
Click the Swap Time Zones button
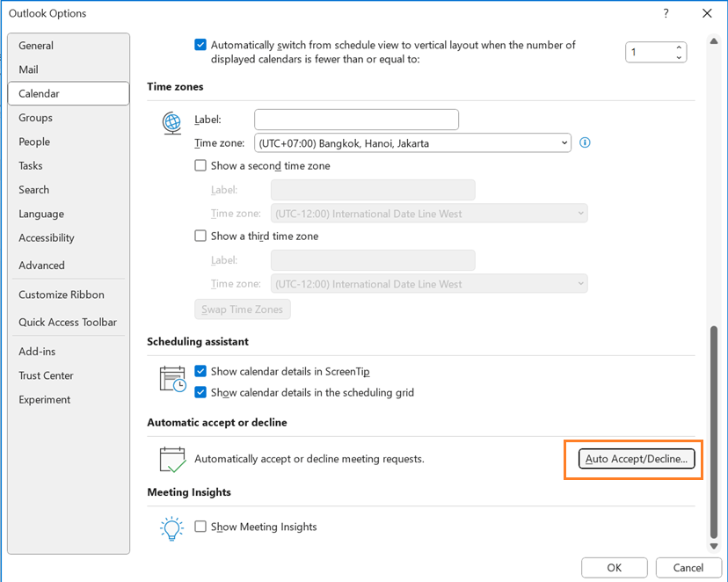243,309
